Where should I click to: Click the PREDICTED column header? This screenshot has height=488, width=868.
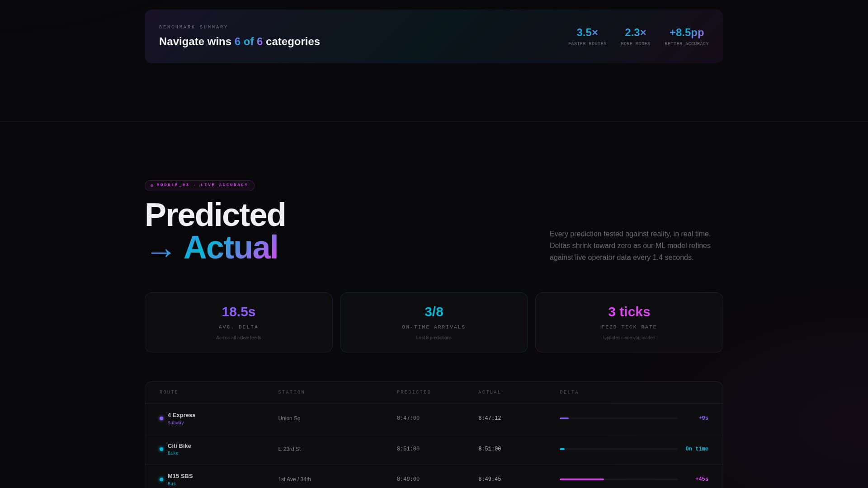(414, 392)
